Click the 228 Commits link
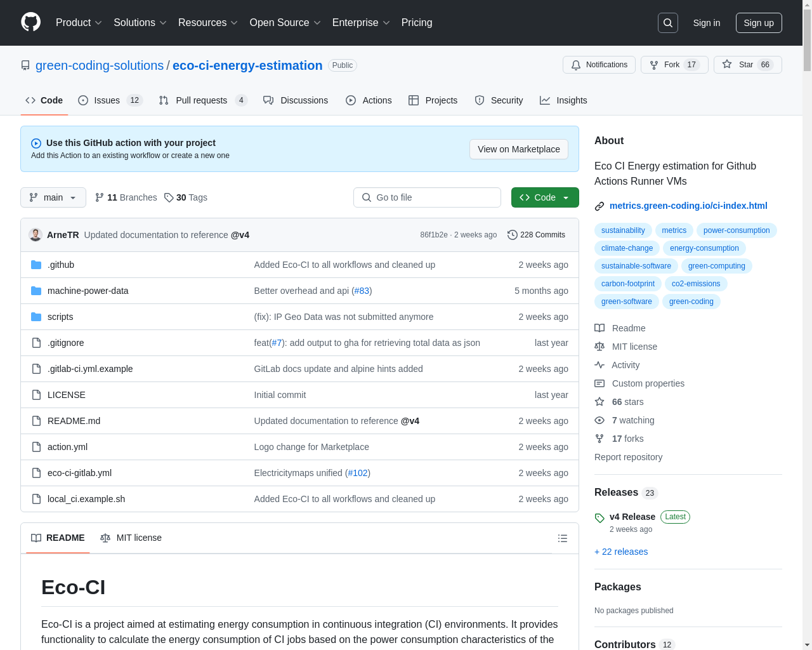This screenshot has height=650, width=812. [x=536, y=235]
